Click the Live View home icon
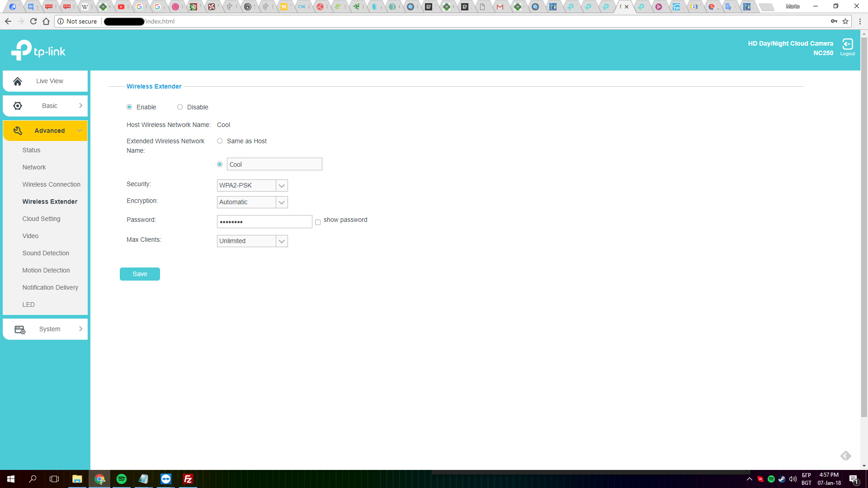 [18, 81]
